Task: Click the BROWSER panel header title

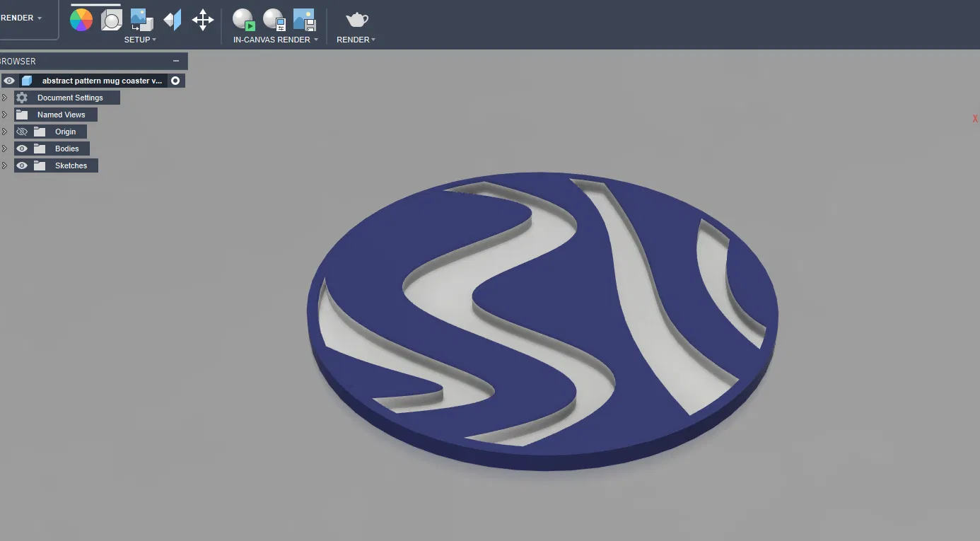Action: point(18,61)
